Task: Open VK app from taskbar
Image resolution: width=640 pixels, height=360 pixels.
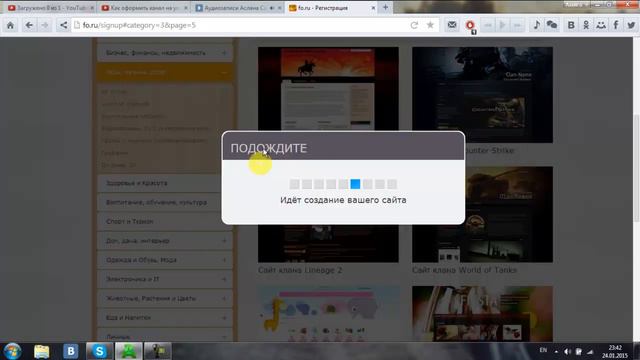Action: point(70,351)
